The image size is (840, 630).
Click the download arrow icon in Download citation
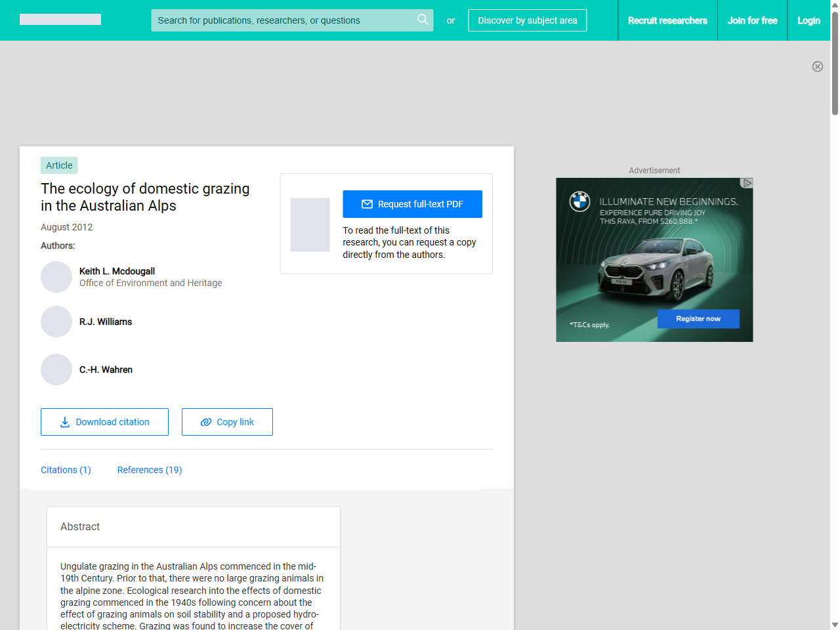[x=64, y=422]
